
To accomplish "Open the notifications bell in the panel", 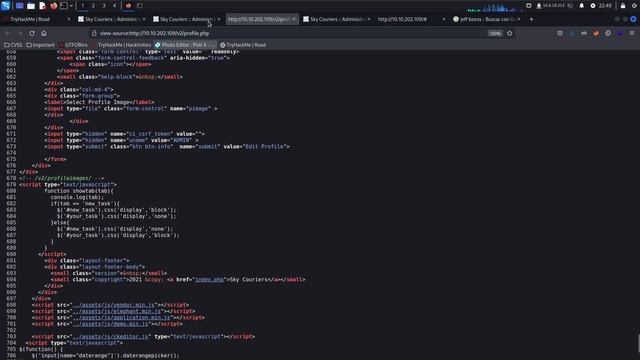I will 582,6.
